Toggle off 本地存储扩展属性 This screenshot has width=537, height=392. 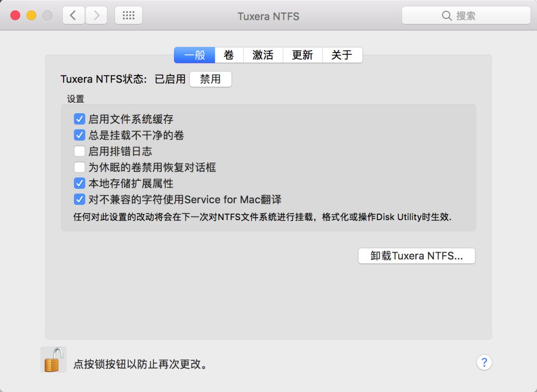(x=80, y=183)
